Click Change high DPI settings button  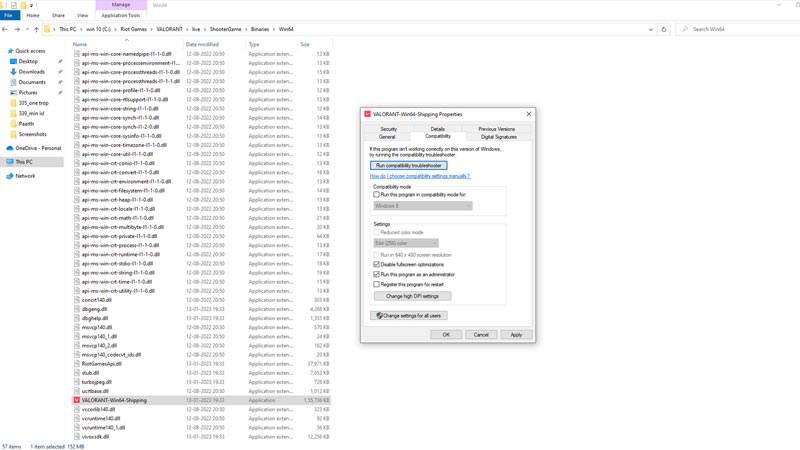pos(412,296)
